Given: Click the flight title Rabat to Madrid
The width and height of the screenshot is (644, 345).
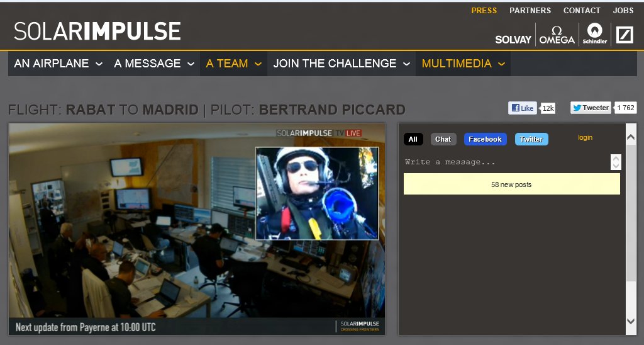Looking at the screenshot, I should pyautogui.click(x=132, y=110).
